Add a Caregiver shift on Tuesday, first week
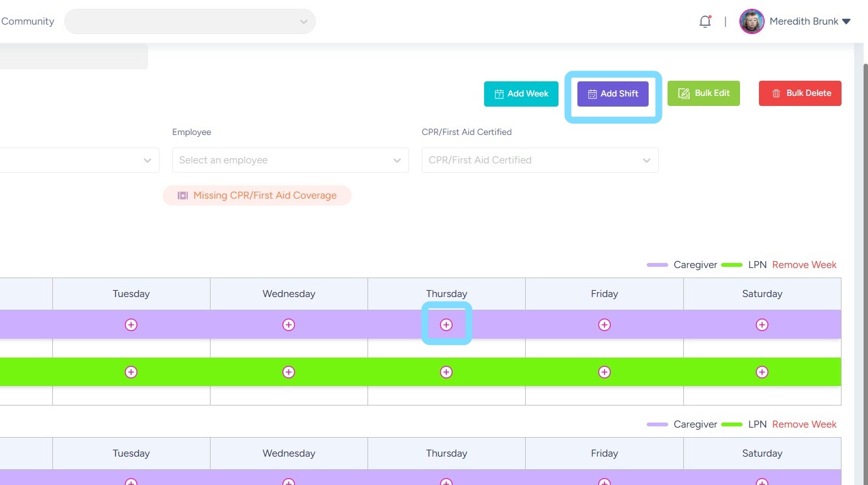Image resolution: width=868 pixels, height=485 pixels. [x=131, y=325]
